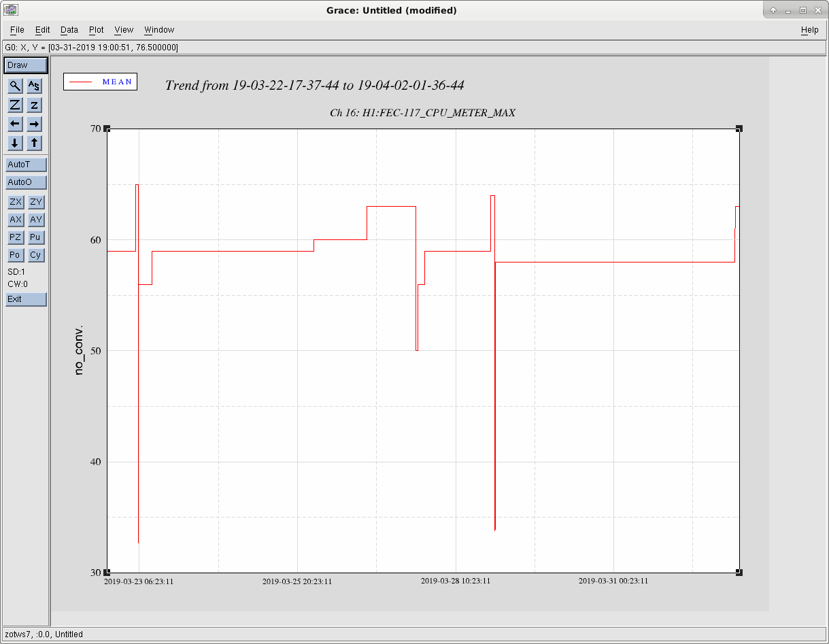Click the AS autoscale icon button
The width and height of the screenshot is (829, 644).
click(x=35, y=86)
